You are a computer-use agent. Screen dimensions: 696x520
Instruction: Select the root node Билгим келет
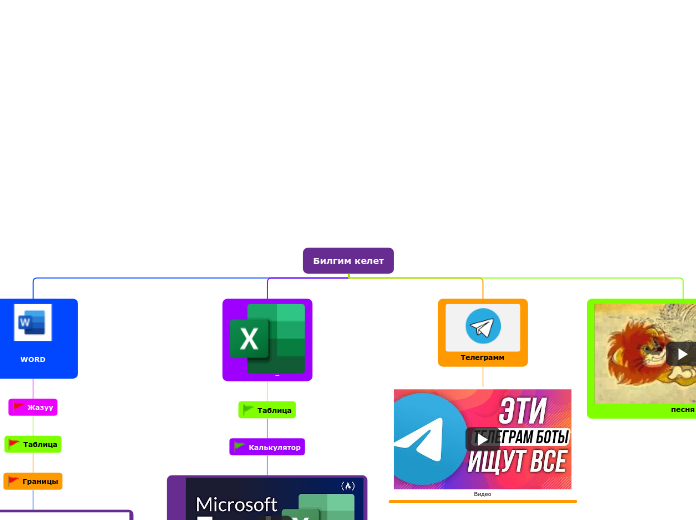pyautogui.click(x=348, y=261)
